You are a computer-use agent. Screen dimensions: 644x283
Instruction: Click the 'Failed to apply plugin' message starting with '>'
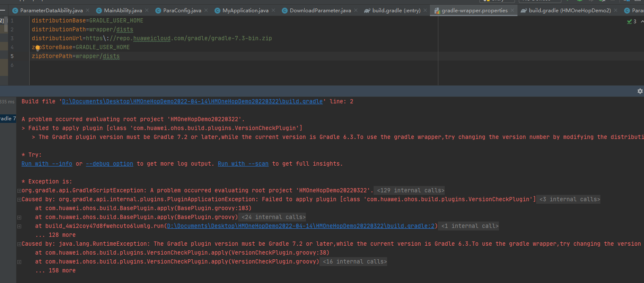[x=162, y=128]
